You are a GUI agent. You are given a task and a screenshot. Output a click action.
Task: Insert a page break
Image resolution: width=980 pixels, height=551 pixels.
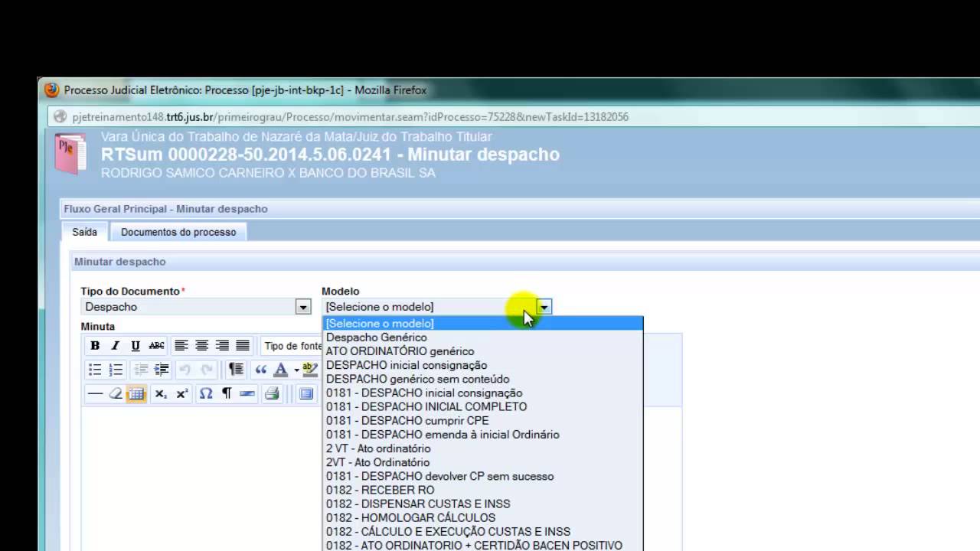coord(247,394)
